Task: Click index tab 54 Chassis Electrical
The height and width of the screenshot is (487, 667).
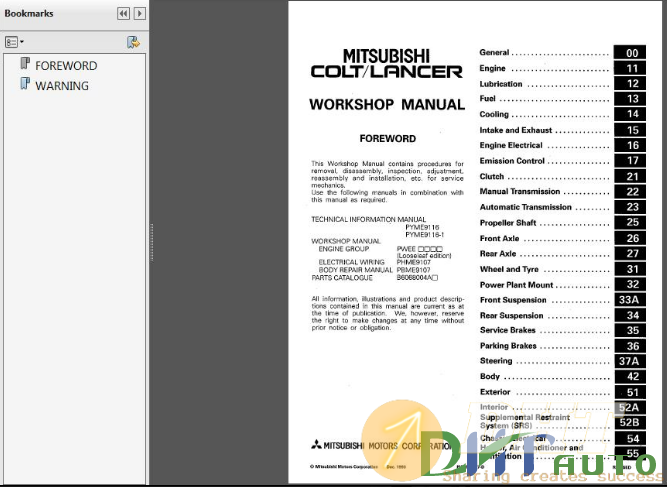Action: coord(630,439)
